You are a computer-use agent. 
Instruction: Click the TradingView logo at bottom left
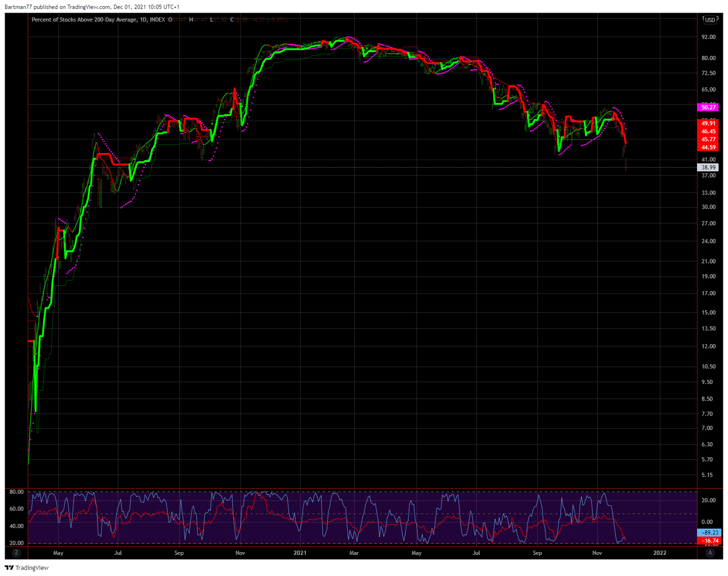(27, 568)
